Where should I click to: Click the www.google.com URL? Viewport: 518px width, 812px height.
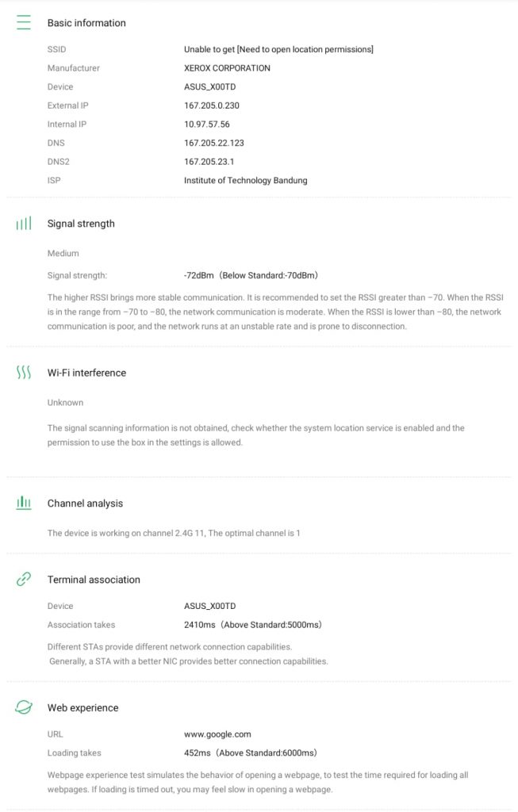click(x=217, y=734)
